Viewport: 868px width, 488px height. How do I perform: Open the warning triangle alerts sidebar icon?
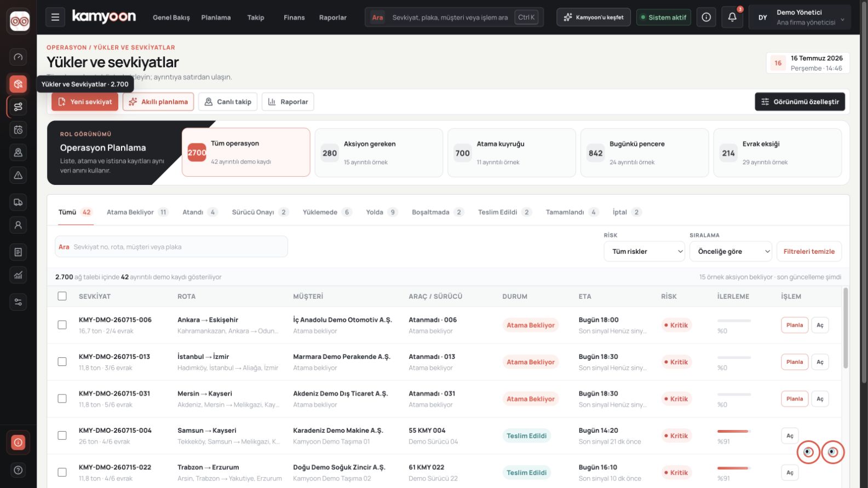18,175
